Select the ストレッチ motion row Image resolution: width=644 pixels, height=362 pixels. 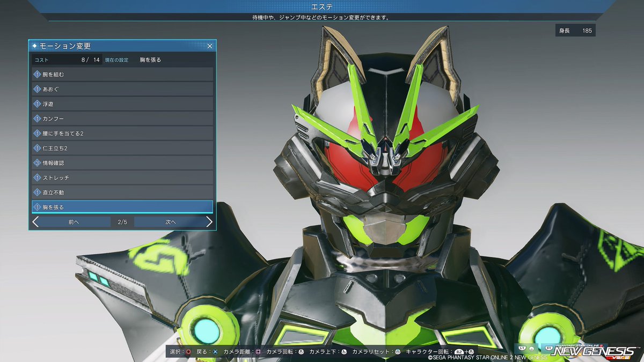122,178
